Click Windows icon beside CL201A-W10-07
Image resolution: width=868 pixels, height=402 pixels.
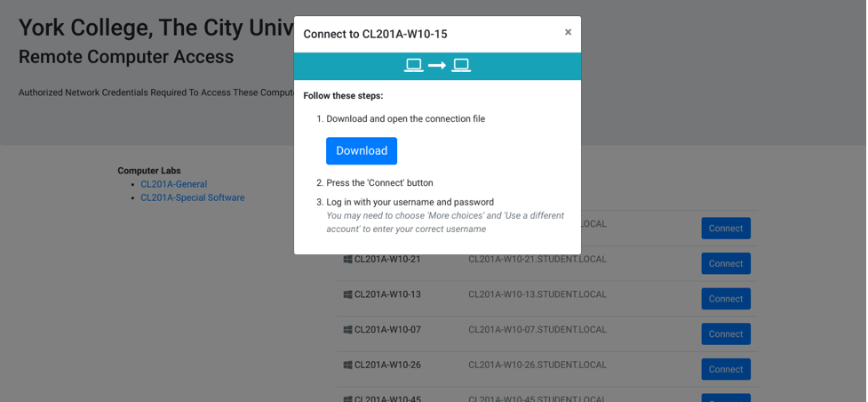pyautogui.click(x=347, y=330)
